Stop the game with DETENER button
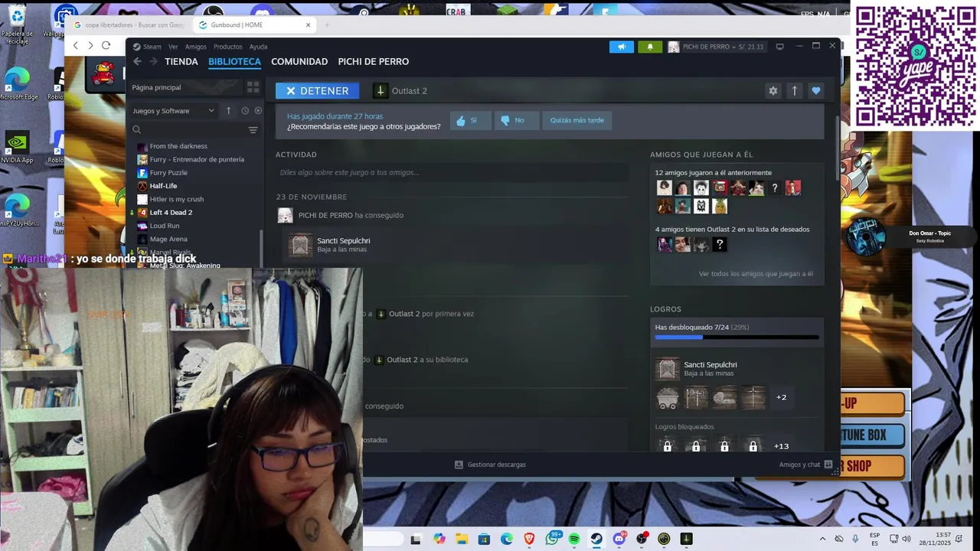This screenshot has width=980, height=551. (317, 90)
